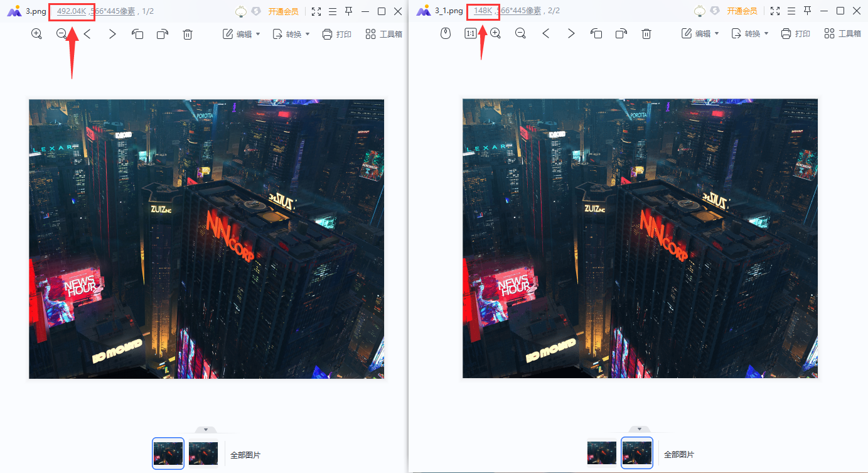Click 开通会员 link in 3.png window

(x=283, y=11)
